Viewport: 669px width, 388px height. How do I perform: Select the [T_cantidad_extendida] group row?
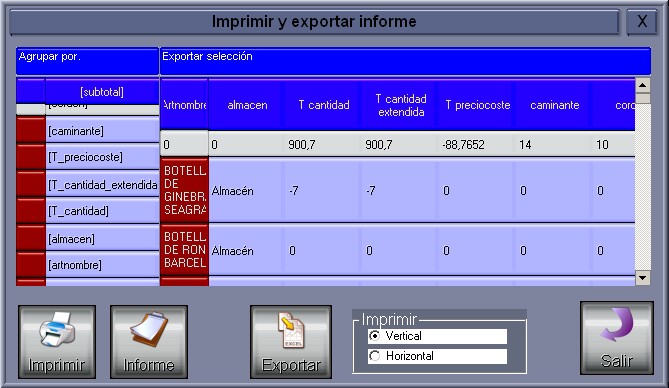click(x=102, y=185)
